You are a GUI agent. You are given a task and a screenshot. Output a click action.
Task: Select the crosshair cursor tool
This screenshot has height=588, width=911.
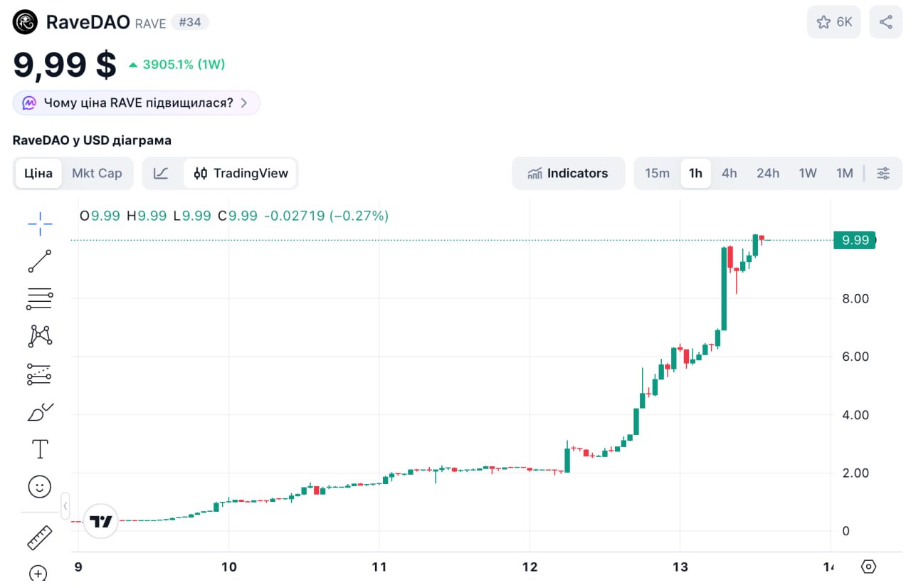40,224
